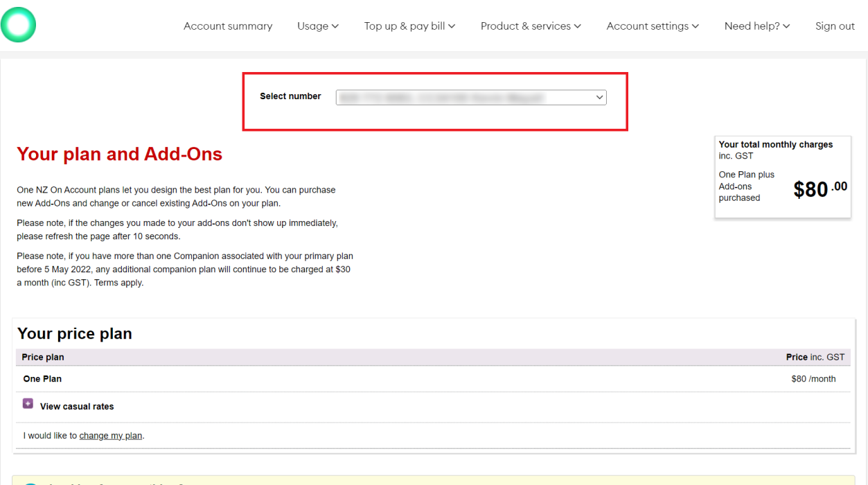
Task: Click the $80 /month price value
Action: (x=813, y=379)
